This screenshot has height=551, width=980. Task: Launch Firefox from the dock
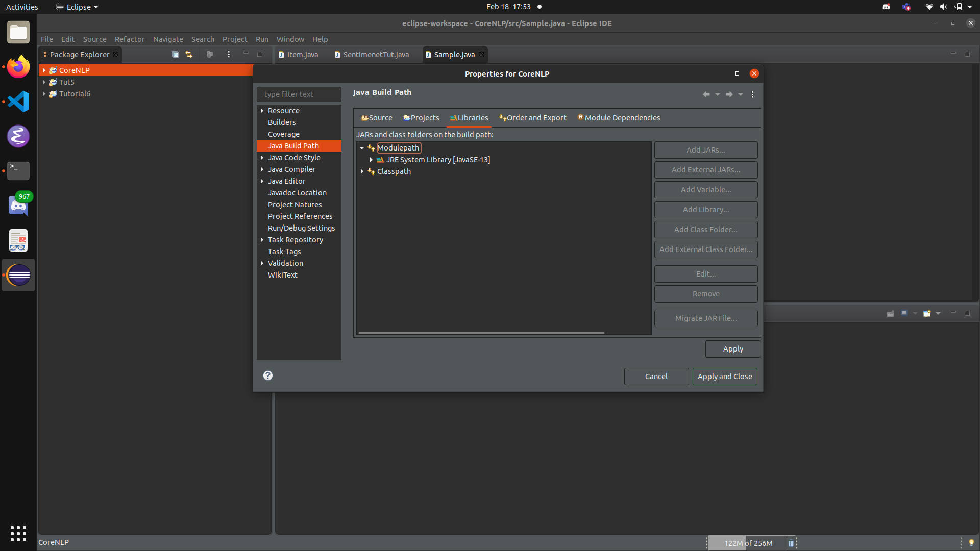coord(18,66)
